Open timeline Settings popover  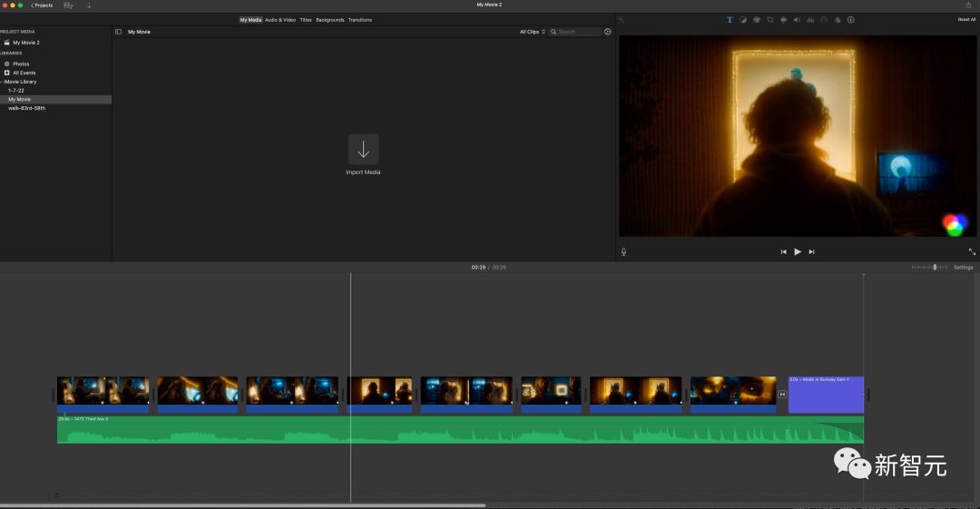(x=963, y=268)
